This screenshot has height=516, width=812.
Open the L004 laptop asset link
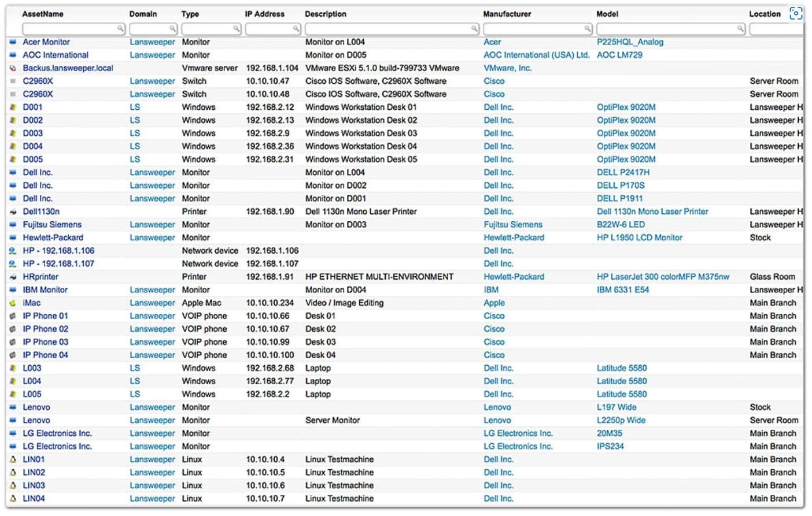(32, 381)
